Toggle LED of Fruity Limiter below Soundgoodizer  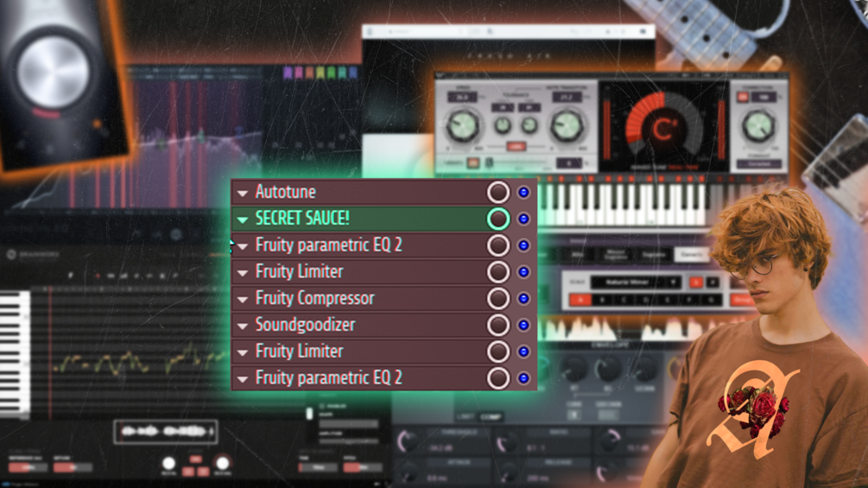tap(523, 352)
